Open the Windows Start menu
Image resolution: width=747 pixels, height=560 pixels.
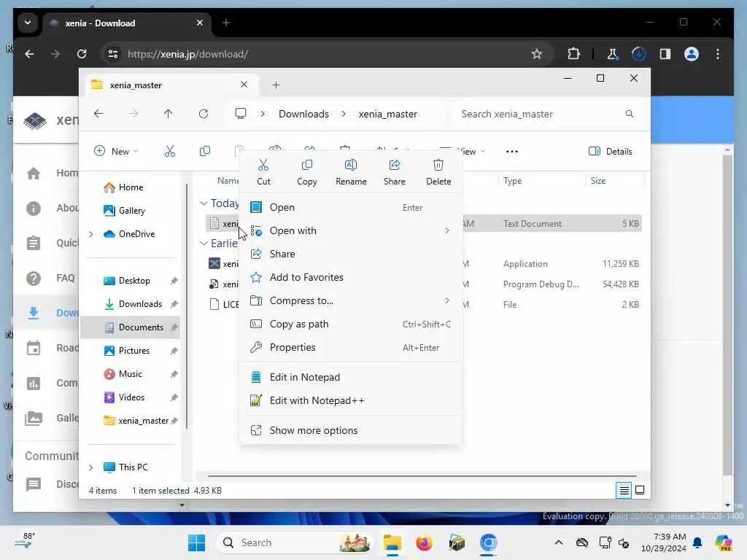click(x=196, y=542)
